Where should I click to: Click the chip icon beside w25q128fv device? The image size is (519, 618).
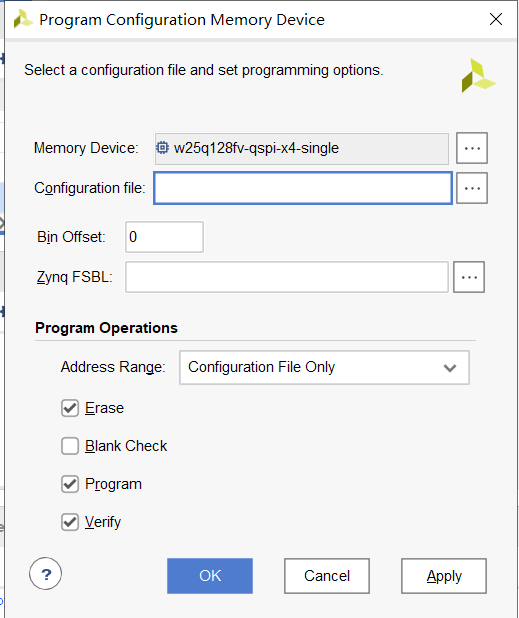[162, 148]
